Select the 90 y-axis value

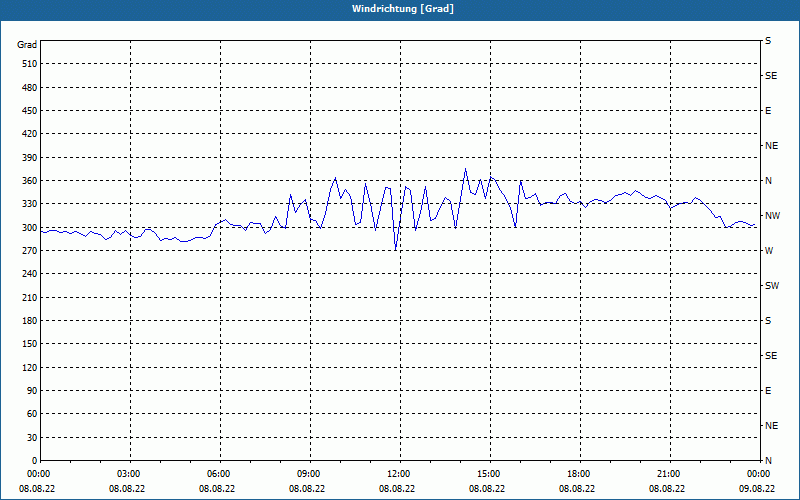click(32, 391)
